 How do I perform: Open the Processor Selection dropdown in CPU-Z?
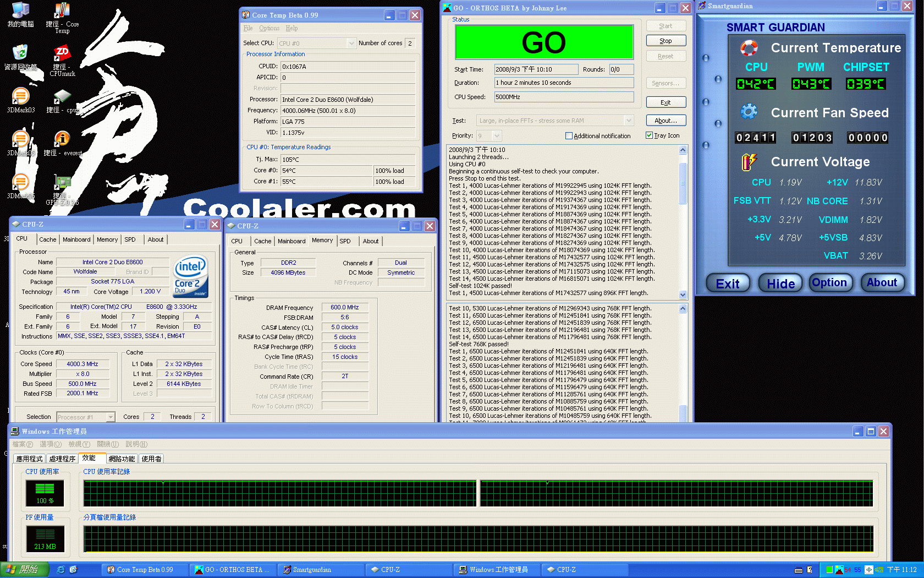111,417
